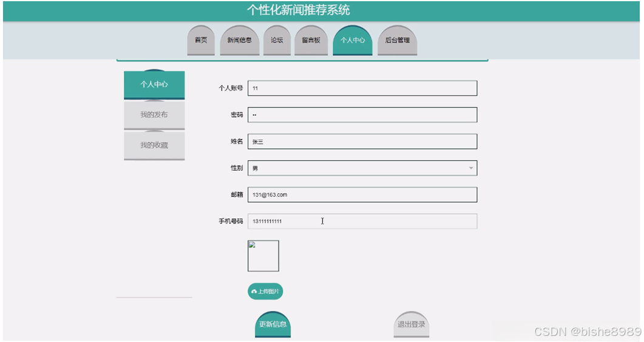Click the 邮箱 field with 131@163.com
Screen dimensions: 644x342
coord(362,195)
